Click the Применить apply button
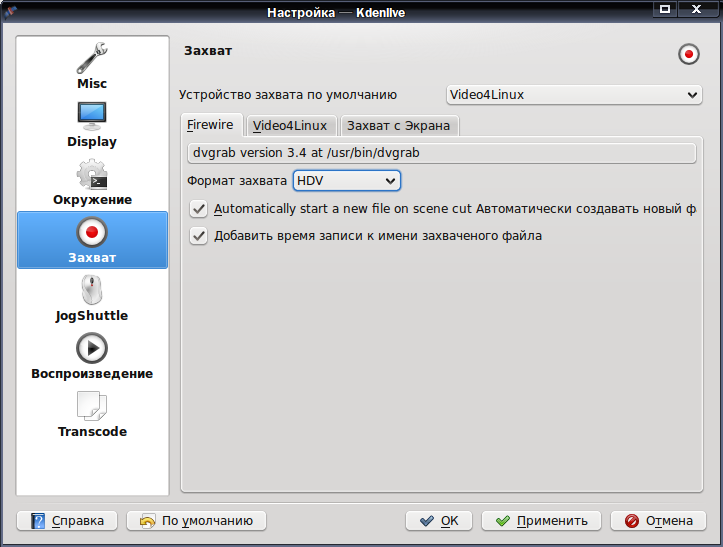This screenshot has height=547, width=723. tap(541, 521)
